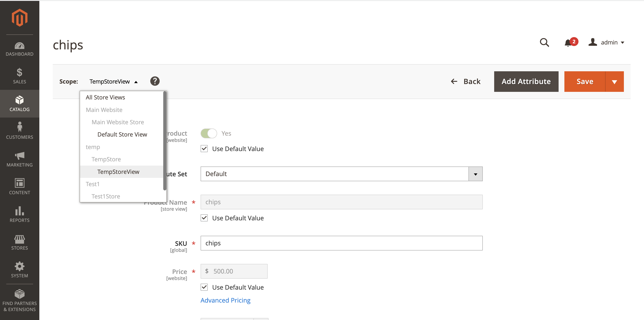
Task: Open the notifications bell icon
Action: (568, 43)
